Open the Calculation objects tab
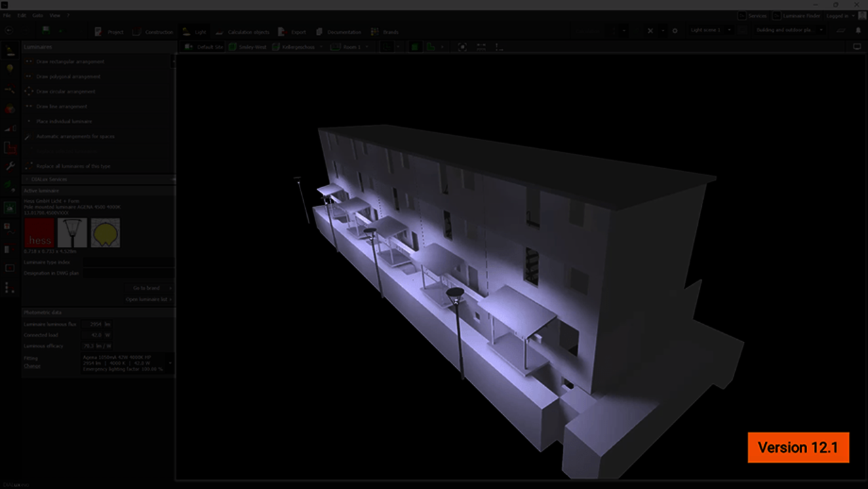Image resolution: width=868 pixels, height=489 pixels. click(x=243, y=32)
